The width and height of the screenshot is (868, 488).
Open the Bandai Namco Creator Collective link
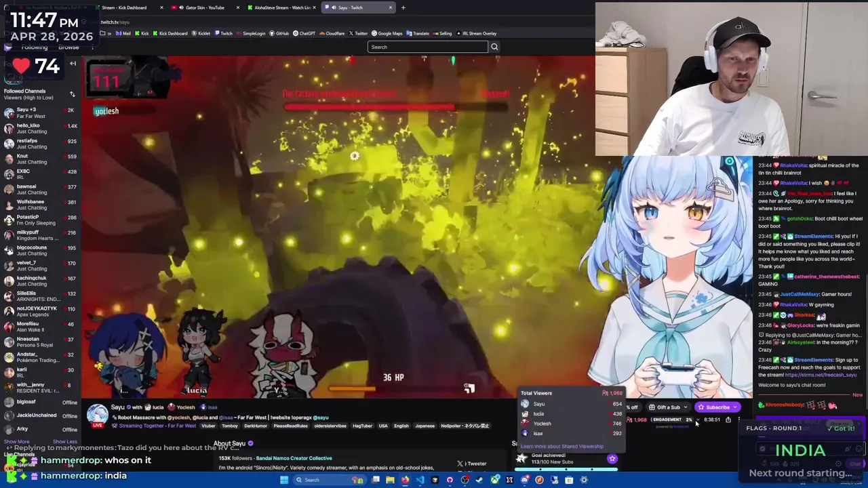pos(294,458)
